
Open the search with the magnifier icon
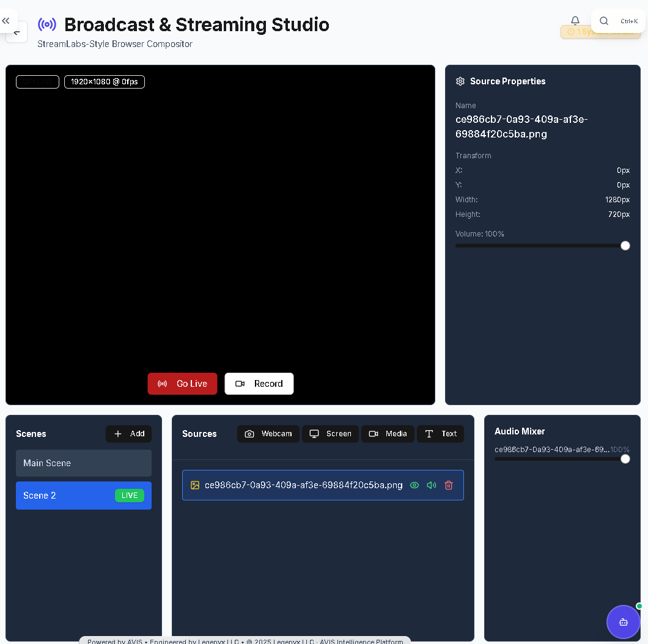pos(604,21)
